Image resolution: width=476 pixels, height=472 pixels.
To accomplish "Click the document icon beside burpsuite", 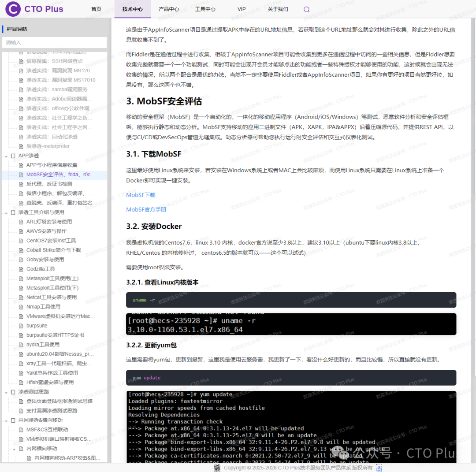I will click(21, 326).
